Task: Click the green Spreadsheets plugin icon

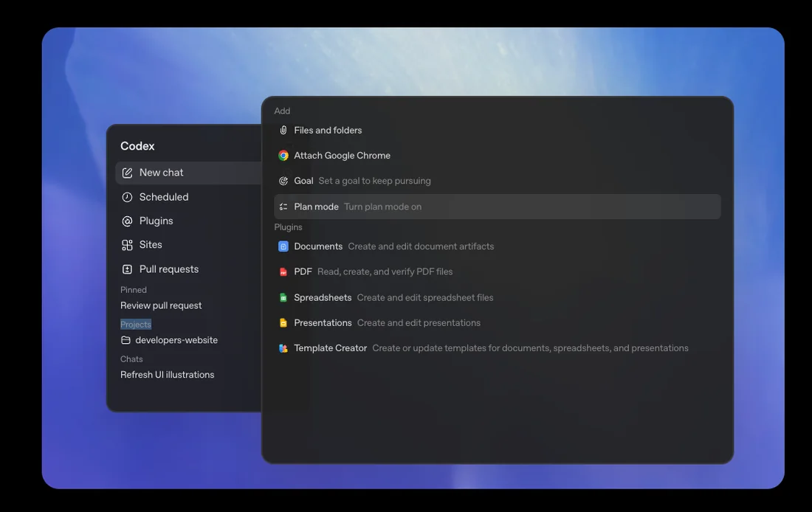Action: click(x=283, y=297)
